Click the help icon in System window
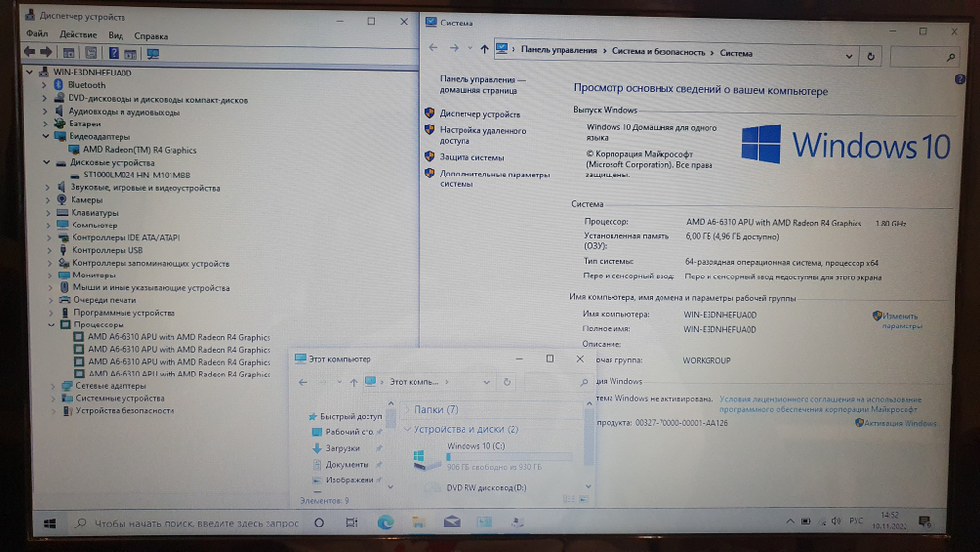The width and height of the screenshot is (980, 552). pos(960,79)
